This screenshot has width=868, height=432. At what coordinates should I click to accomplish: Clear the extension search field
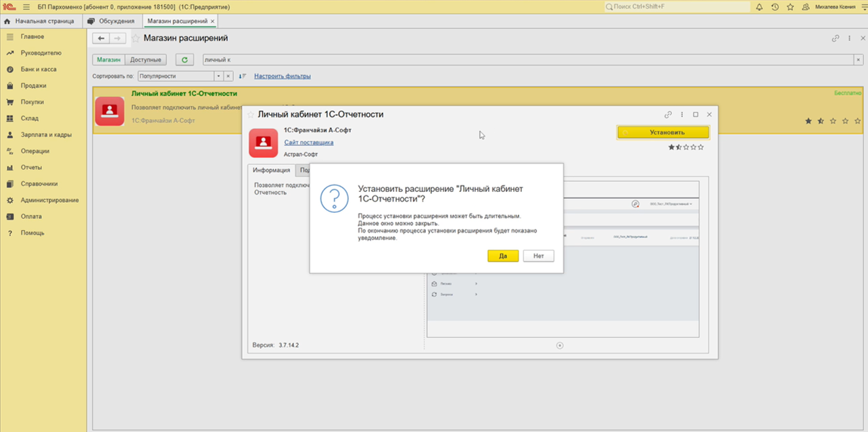pyautogui.click(x=858, y=60)
